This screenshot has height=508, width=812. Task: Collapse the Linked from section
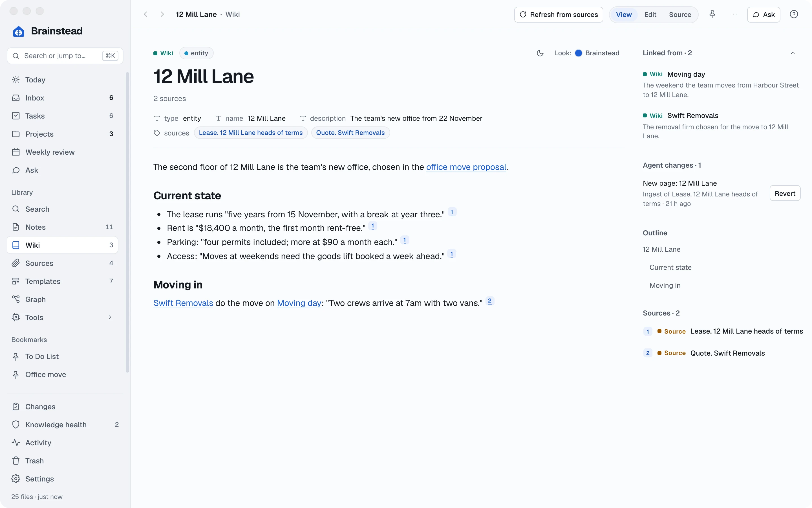tap(793, 53)
